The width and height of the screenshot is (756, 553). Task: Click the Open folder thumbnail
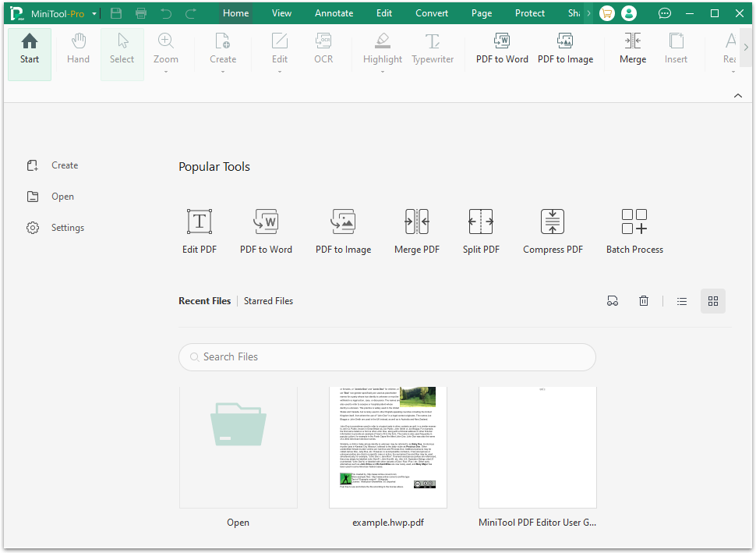pos(238,448)
